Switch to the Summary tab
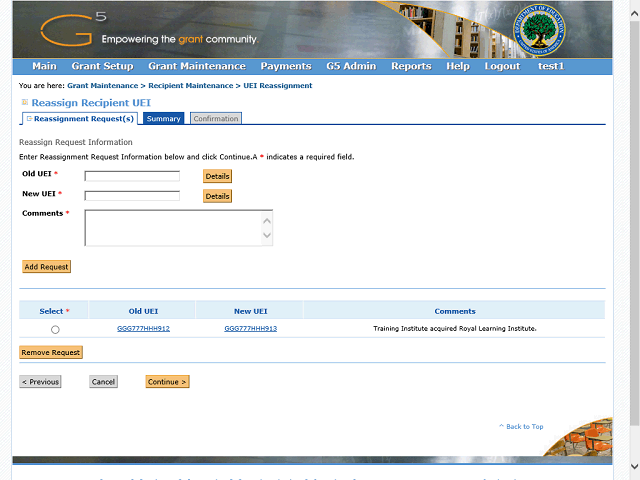This screenshot has width=640, height=480. [164, 118]
